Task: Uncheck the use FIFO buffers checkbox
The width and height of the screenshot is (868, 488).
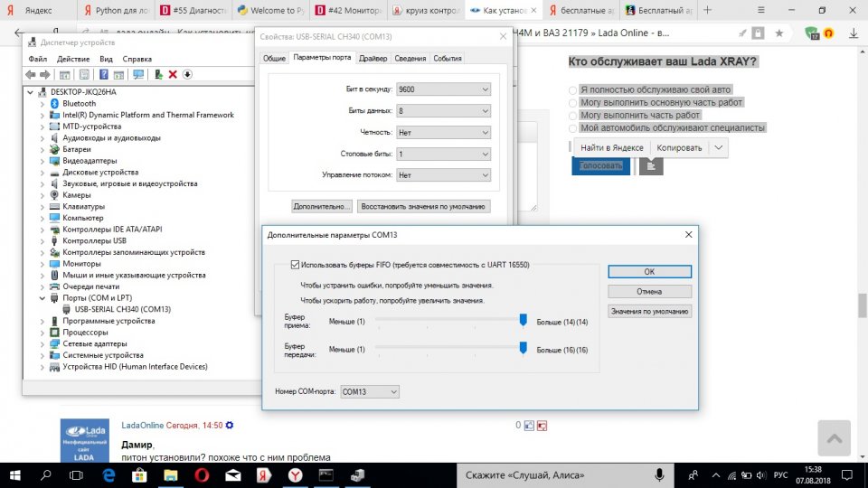Action: [295, 265]
